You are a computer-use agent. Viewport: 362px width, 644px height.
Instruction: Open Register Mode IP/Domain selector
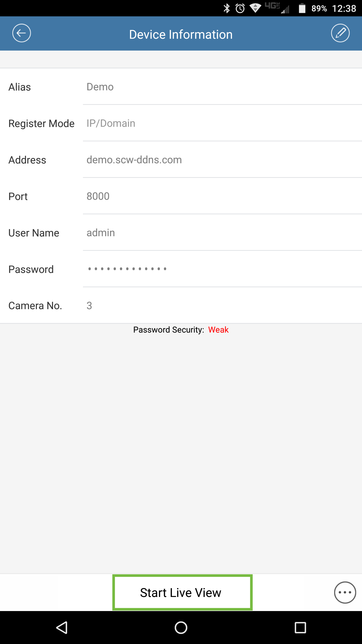pos(222,123)
